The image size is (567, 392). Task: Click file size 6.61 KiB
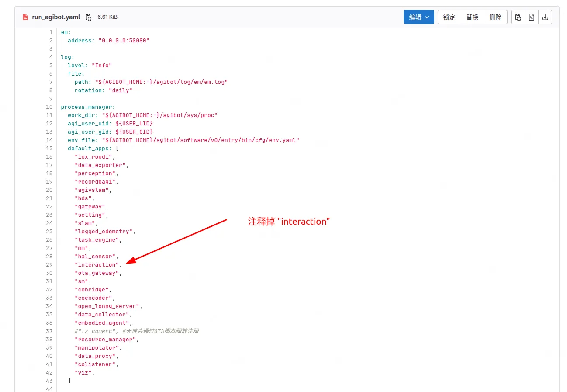[107, 17]
